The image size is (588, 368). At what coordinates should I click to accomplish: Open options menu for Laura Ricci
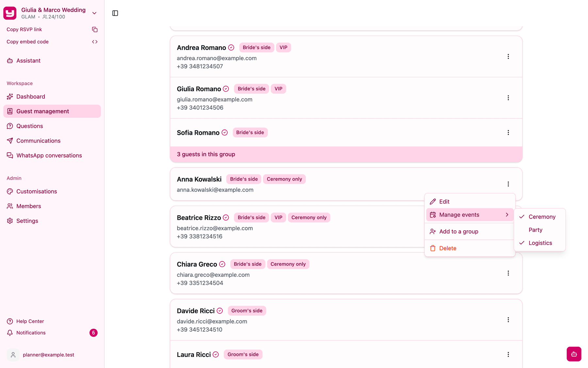(x=508, y=355)
